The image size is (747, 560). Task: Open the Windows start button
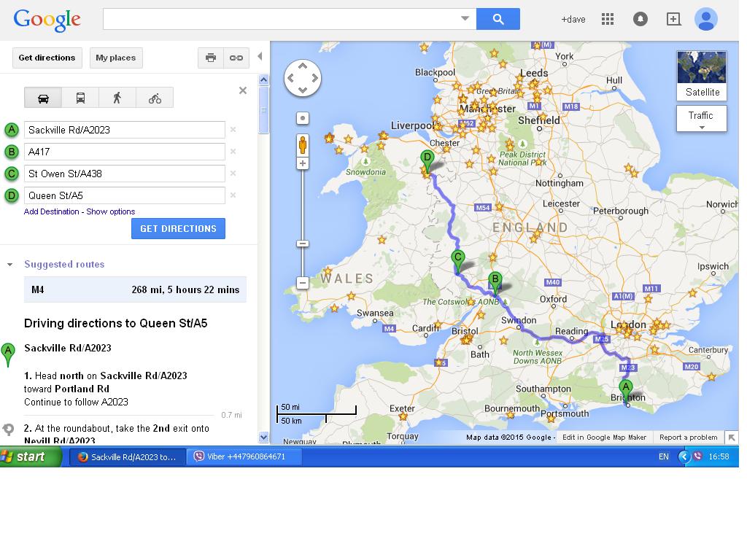tap(31, 456)
